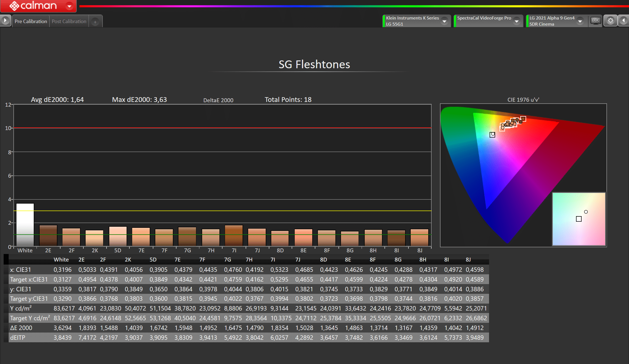The width and height of the screenshot is (629, 364).
Task: Open the settings gear icon
Action: pyautogui.click(x=610, y=21)
